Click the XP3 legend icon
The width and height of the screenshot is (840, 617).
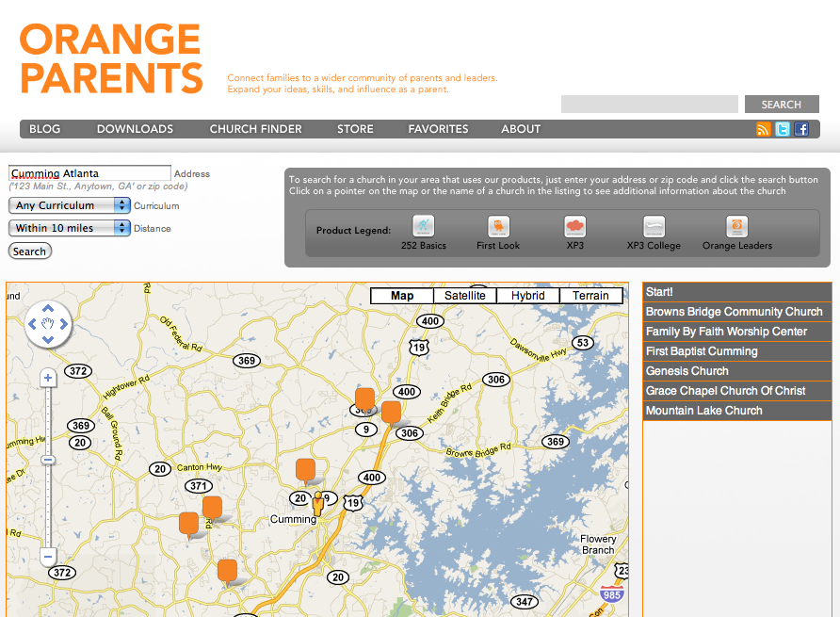(x=574, y=226)
